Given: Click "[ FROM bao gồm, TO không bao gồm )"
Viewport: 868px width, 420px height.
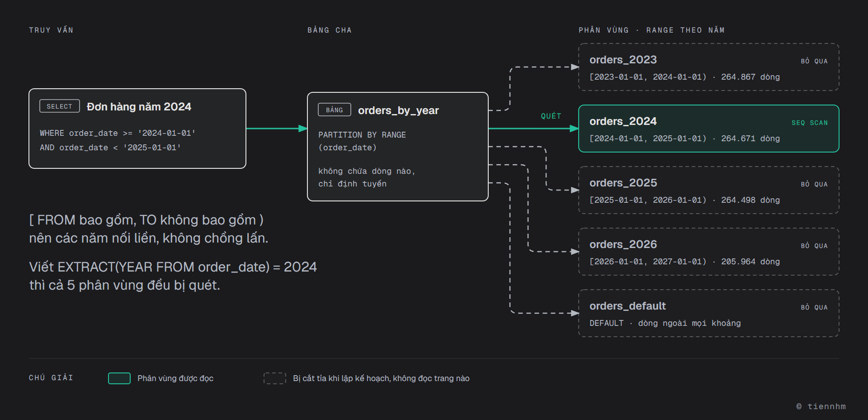Looking at the screenshot, I should pos(146,220).
